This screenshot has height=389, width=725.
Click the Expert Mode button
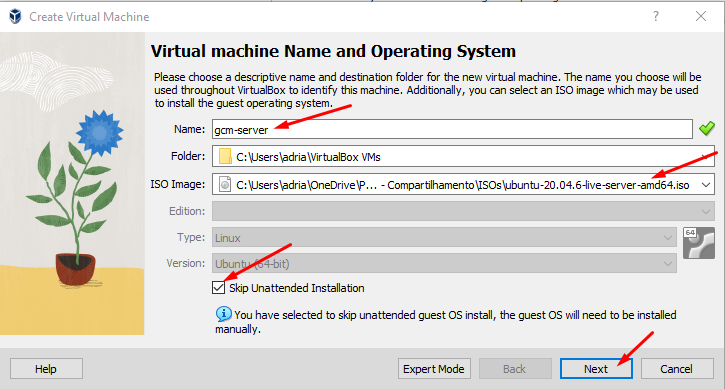point(434,369)
